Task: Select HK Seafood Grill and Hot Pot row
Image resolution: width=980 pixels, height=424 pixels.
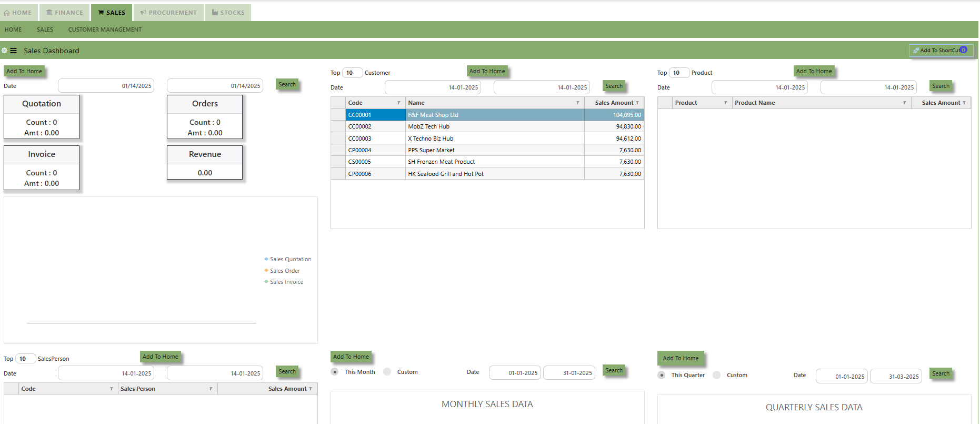Action: (487, 174)
